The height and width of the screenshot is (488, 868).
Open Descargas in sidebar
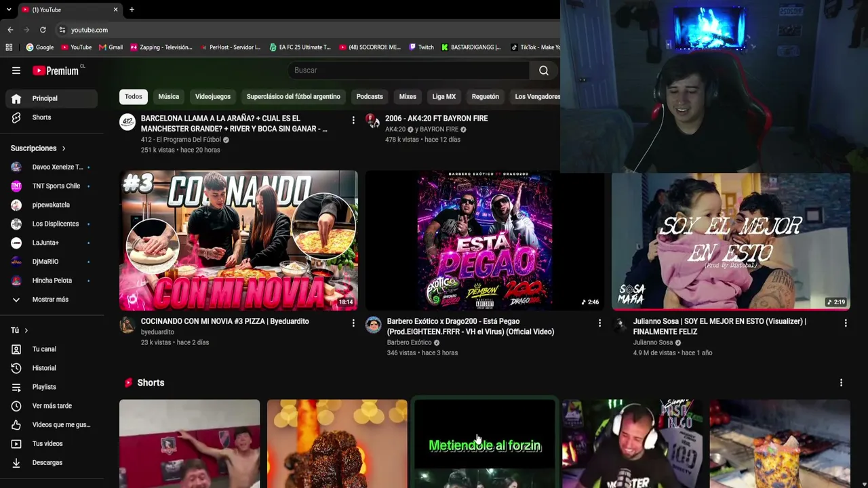click(52, 463)
